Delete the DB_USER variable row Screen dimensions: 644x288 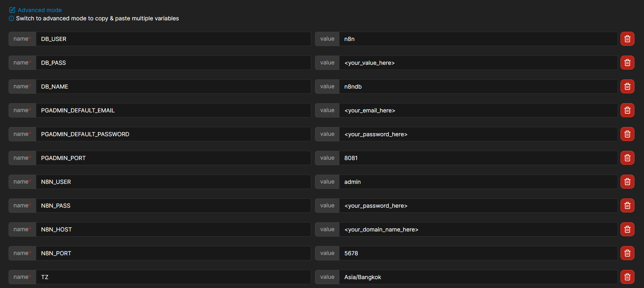627,39
